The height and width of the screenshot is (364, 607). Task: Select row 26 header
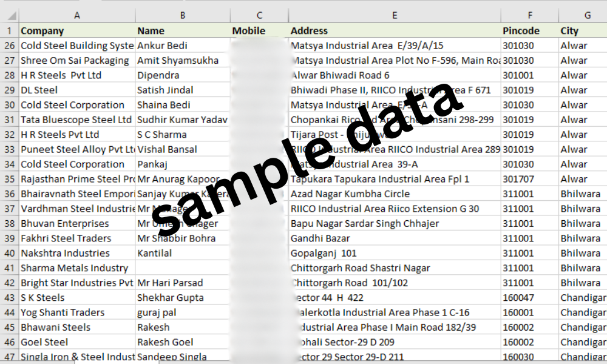(9, 45)
